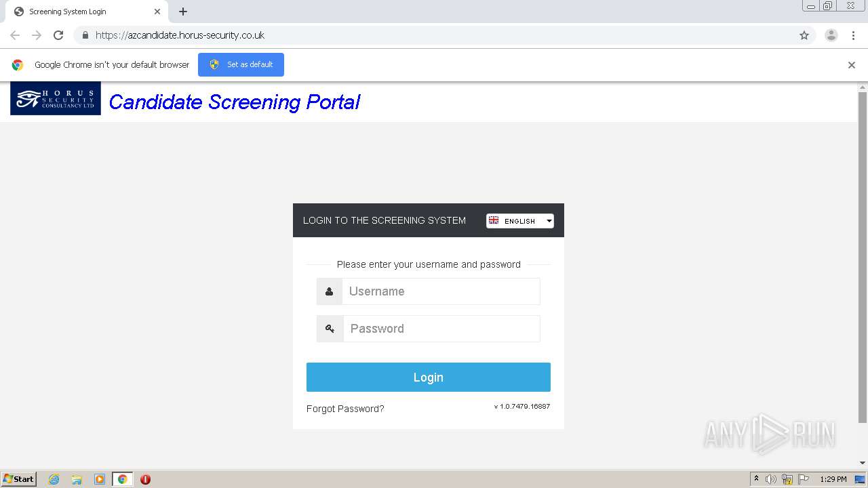Open the Windows Start menu
The width and height of the screenshot is (868, 488).
pyautogui.click(x=19, y=479)
